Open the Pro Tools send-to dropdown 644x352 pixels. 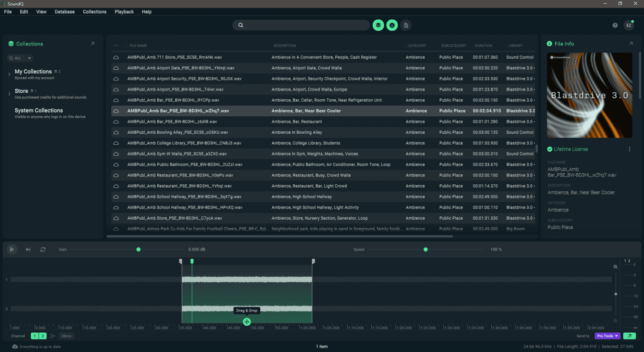click(607, 336)
